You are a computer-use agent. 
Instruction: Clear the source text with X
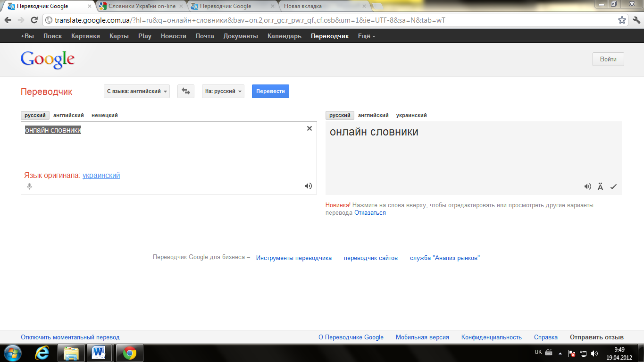[x=309, y=128]
